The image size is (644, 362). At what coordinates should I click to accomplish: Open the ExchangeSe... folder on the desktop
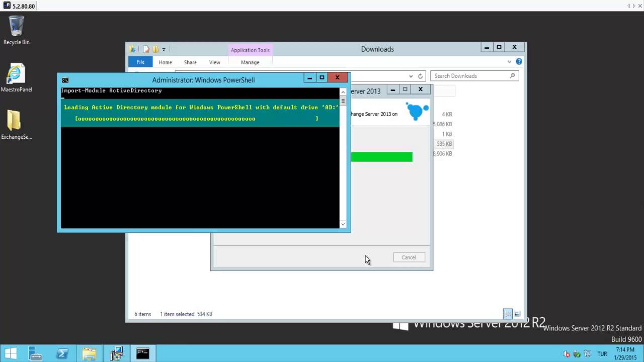tap(16, 125)
